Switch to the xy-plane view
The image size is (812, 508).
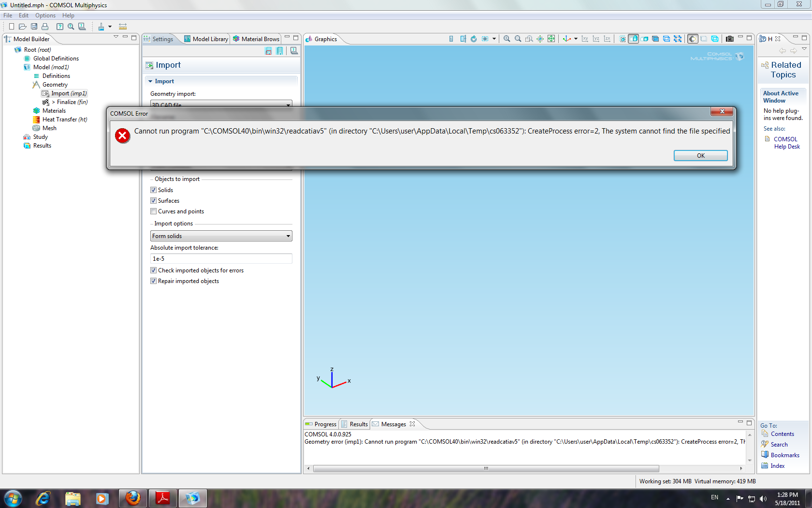(585, 39)
